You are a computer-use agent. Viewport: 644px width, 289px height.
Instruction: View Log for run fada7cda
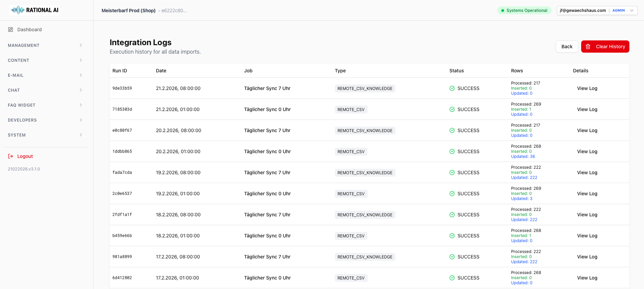587,173
